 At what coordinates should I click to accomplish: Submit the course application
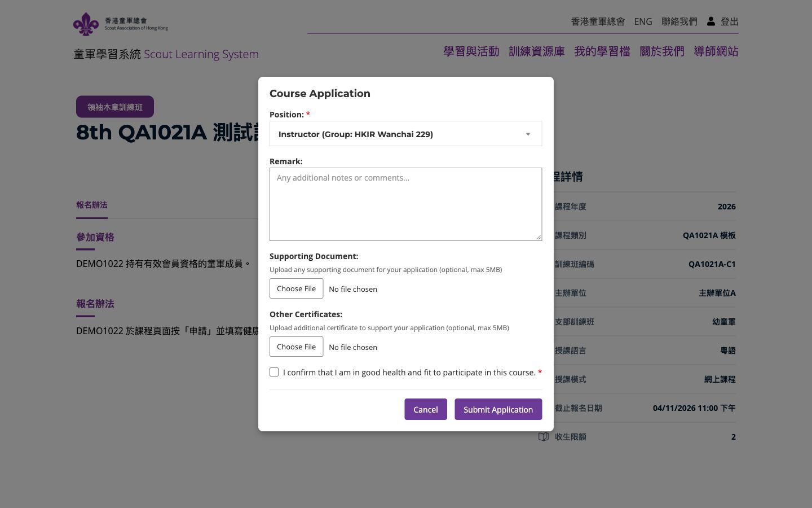point(498,409)
